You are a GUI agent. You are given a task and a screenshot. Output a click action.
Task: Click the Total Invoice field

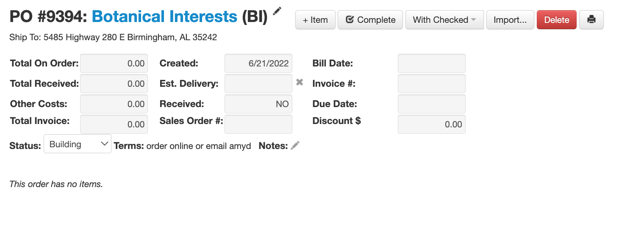(114, 124)
